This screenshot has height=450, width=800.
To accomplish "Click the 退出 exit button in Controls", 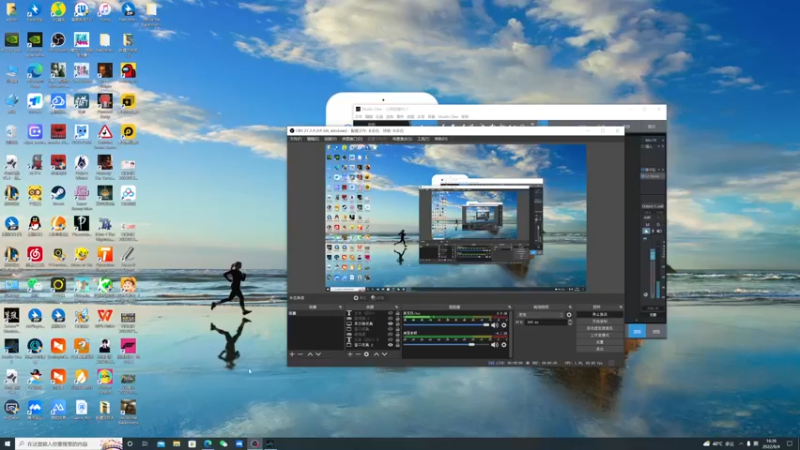I will pyautogui.click(x=599, y=348).
